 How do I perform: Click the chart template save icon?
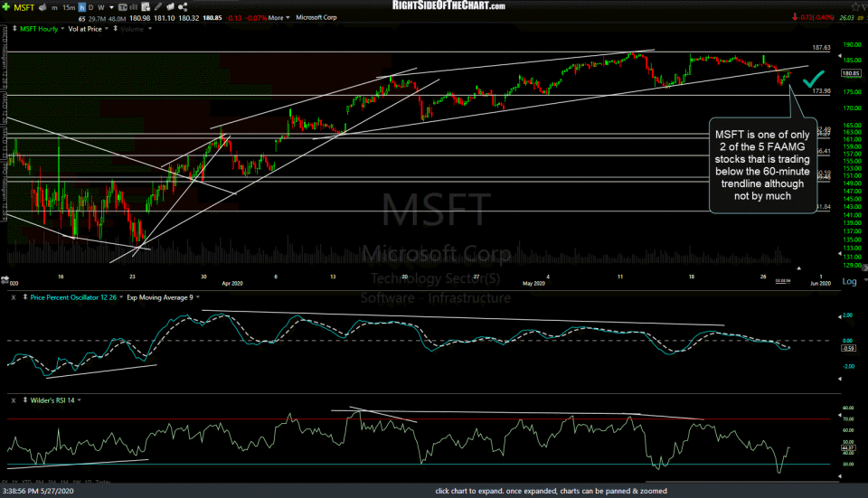pos(146,7)
